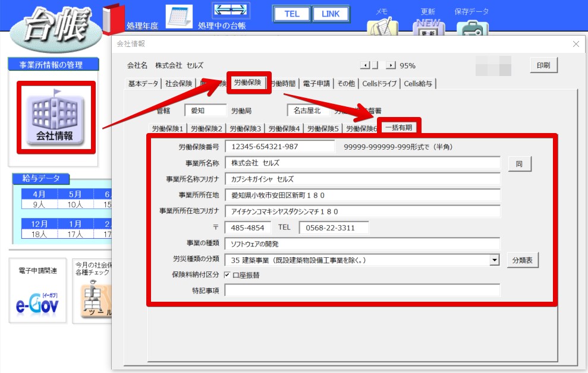This screenshot has width=588, height=373.
Task: Click the postal code 485-4854 field
Action: click(247, 227)
